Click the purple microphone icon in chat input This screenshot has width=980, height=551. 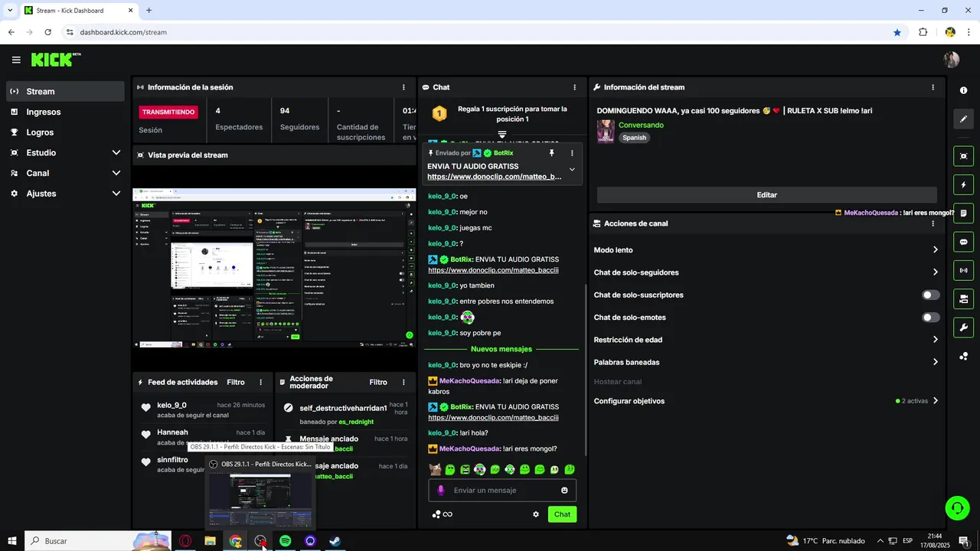tap(440, 491)
